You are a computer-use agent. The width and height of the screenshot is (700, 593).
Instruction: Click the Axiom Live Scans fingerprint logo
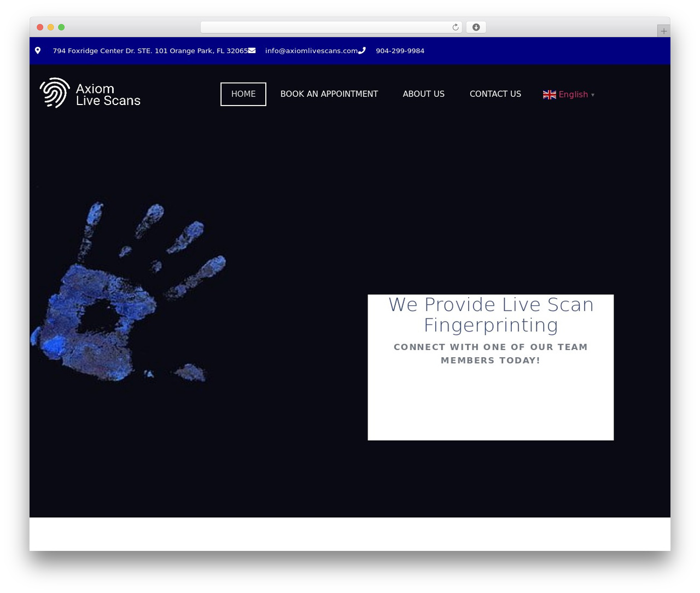tap(90, 93)
